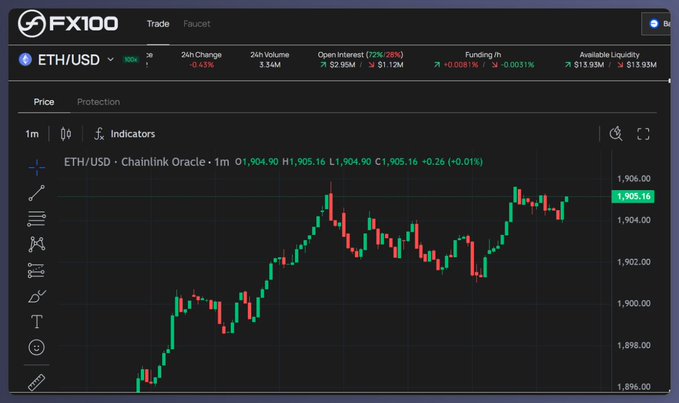
Task: Open the Indicators menu
Action: pos(125,134)
